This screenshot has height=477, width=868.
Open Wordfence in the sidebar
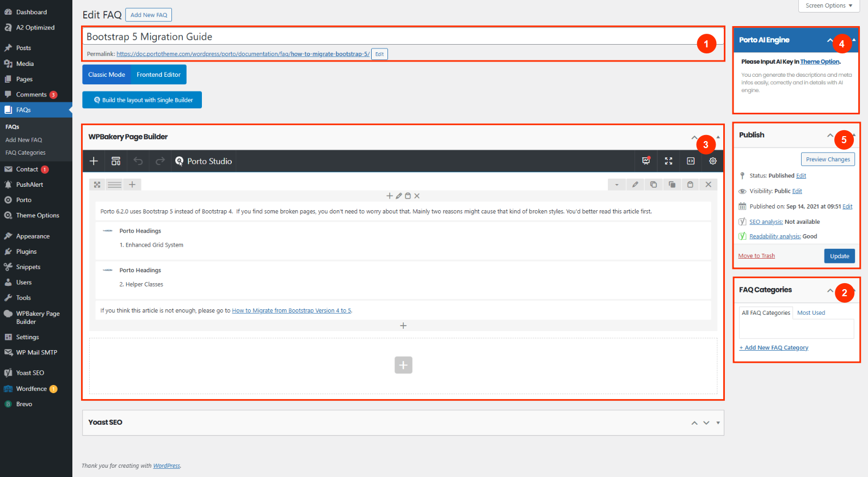point(32,389)
